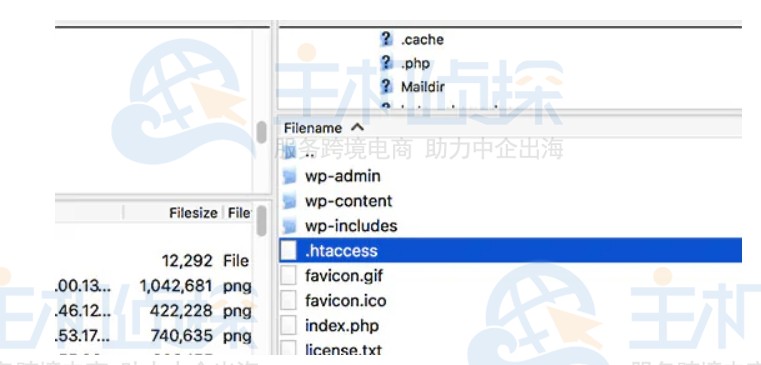Image resolution: width=761 pixels, height=365 pixels.
Task: Select local file with size 740,635
Action: 181,335
